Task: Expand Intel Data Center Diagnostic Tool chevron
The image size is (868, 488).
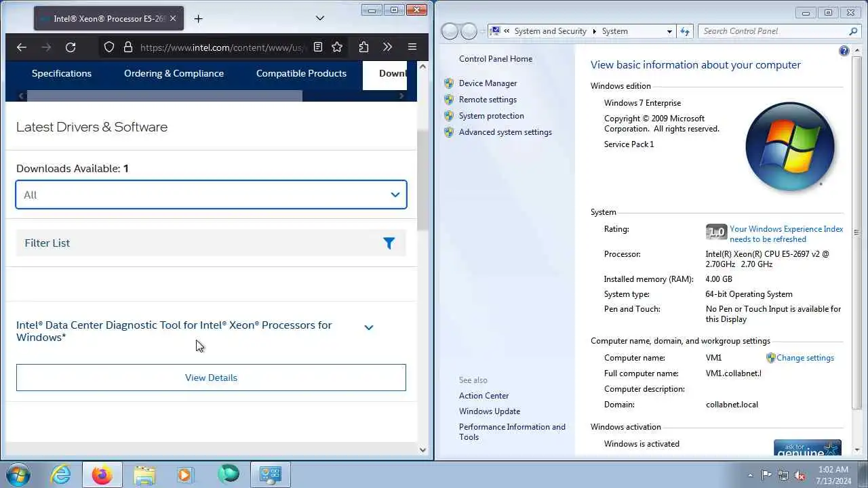Action: [x=369, y=327]
